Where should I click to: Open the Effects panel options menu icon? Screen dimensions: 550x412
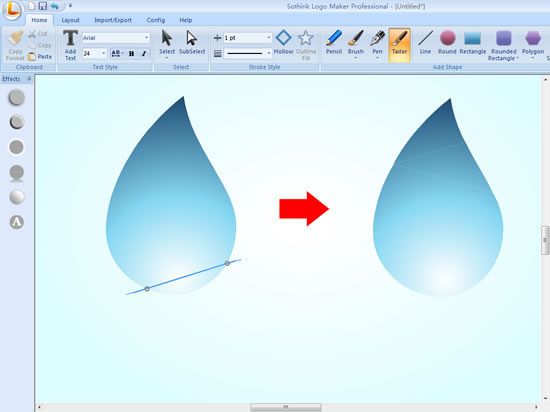tap(29, 79)
